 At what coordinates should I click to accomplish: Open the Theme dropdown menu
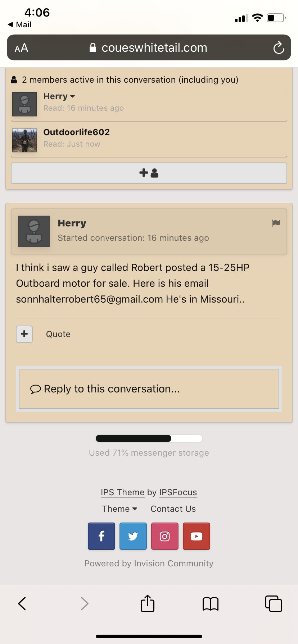pos(119,509)
